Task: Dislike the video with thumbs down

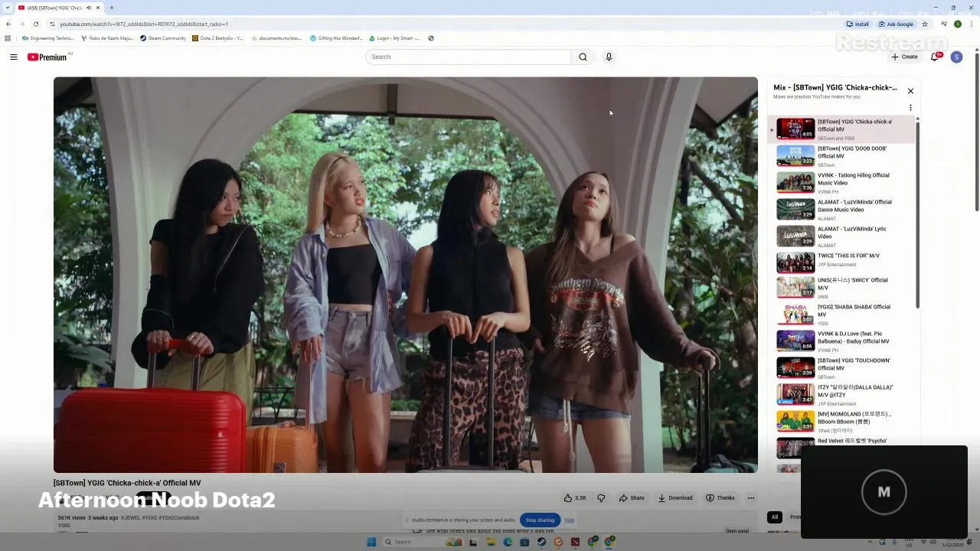Action: click(x=601, y=498)
